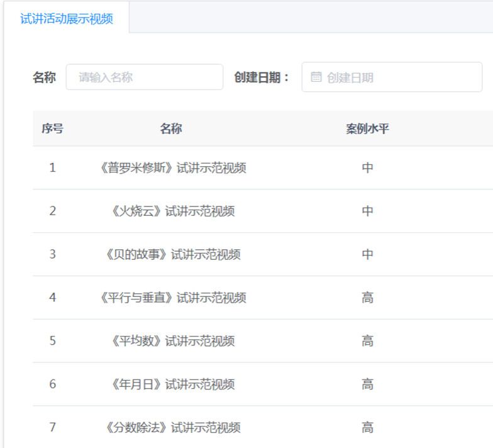This screenshot has height=448, width=493.
Task: Click the 名称 search input field
Action: coord(145,77)
